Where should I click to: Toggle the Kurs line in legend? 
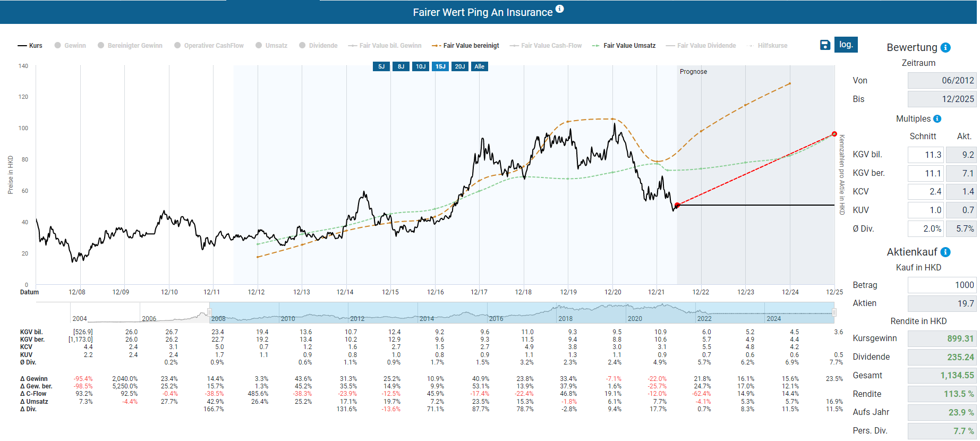[x=30, y=46]
